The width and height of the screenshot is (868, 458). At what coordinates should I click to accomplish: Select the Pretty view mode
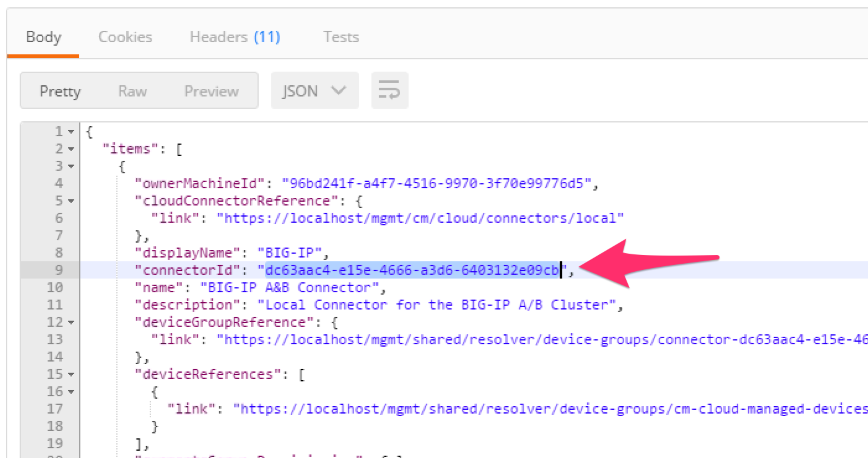pyautogui.click(x=60, y=91)
